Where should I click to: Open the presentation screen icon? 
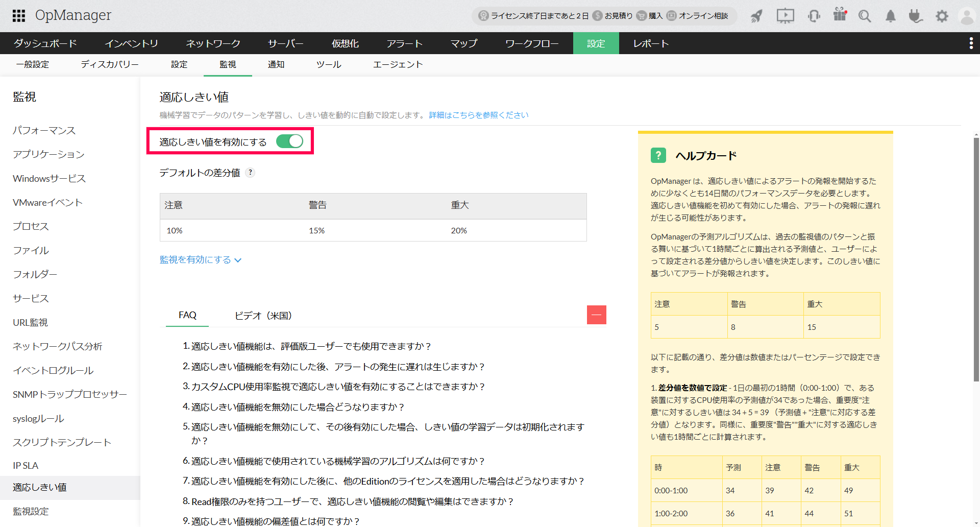coord(785,16)
